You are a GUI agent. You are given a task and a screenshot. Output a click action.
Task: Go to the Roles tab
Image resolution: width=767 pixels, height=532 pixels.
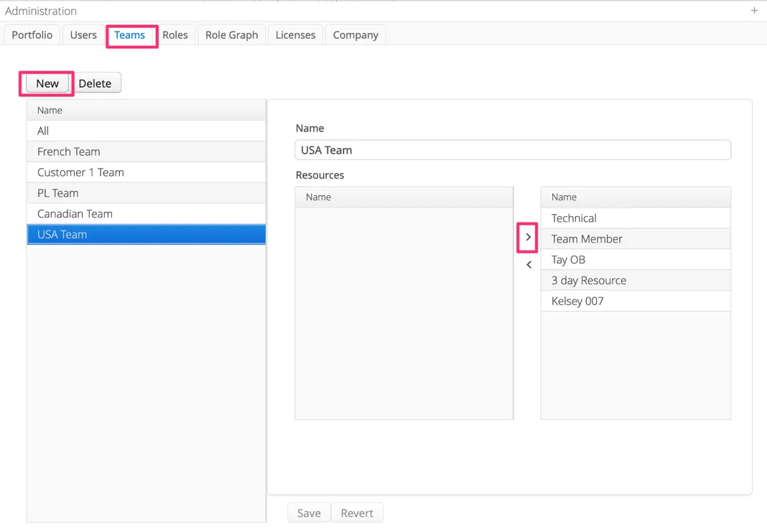pyautogui.click(x=175, y=34)
